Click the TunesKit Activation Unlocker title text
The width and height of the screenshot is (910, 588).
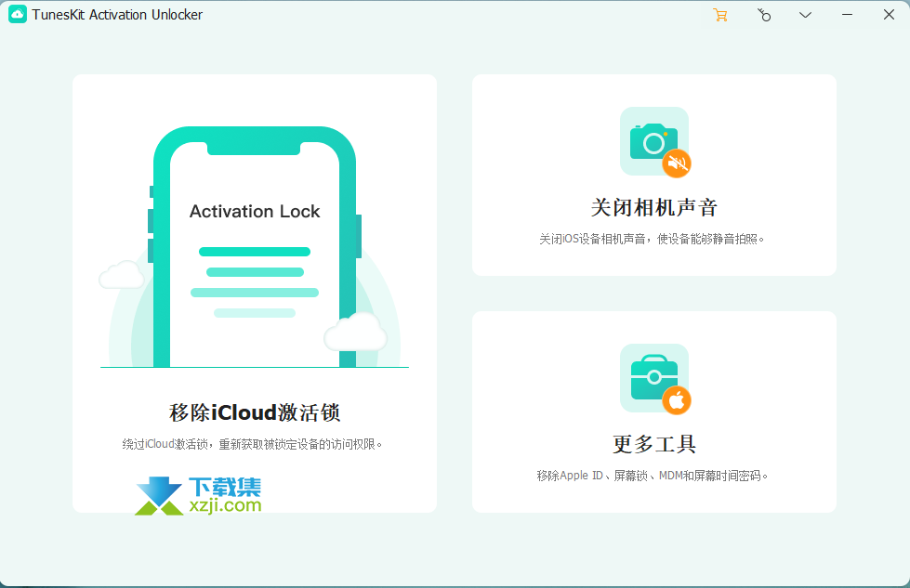(117, 15)
